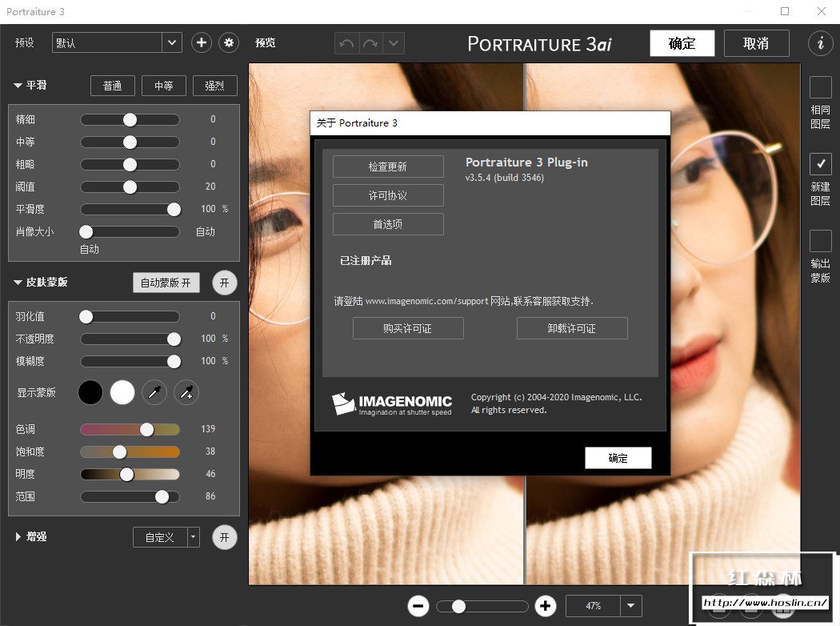Adjust the 色调 hue slider handle
Screen dimensions: 840x626
[146, 429]
